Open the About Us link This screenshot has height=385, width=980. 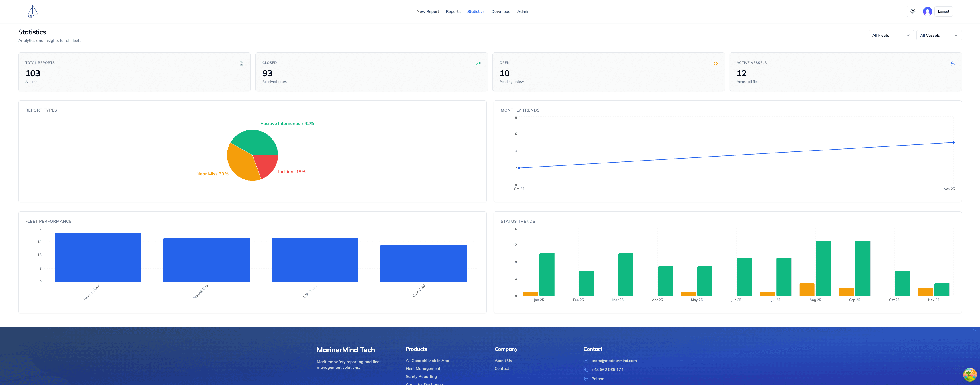click(x=503, y=360)
